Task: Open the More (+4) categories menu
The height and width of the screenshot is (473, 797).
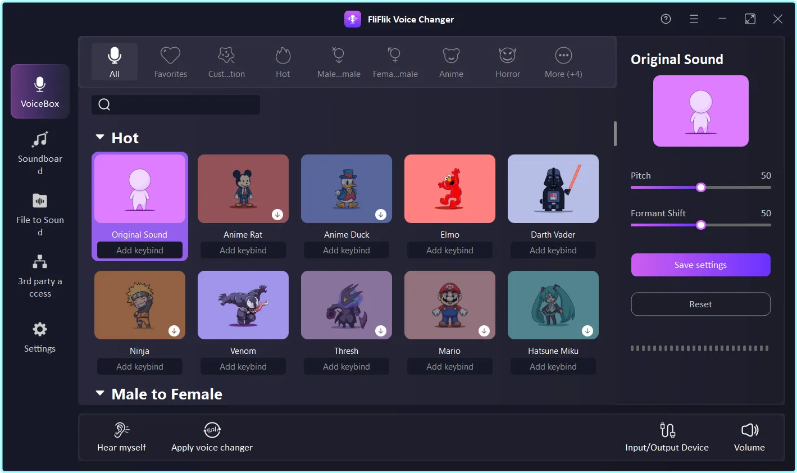Action: pos(563,62)
